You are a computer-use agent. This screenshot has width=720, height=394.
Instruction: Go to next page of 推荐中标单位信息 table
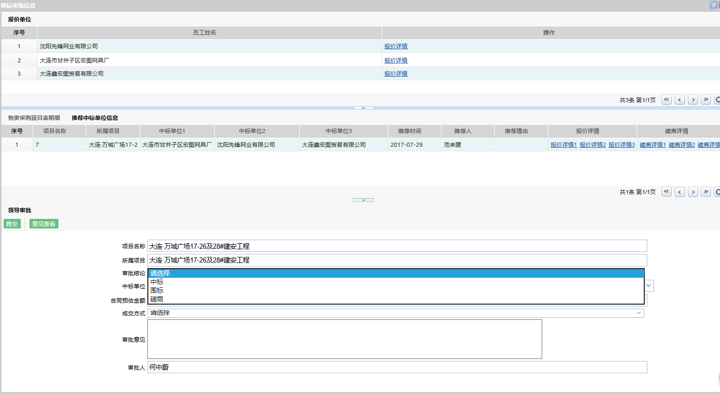(693, 192)
